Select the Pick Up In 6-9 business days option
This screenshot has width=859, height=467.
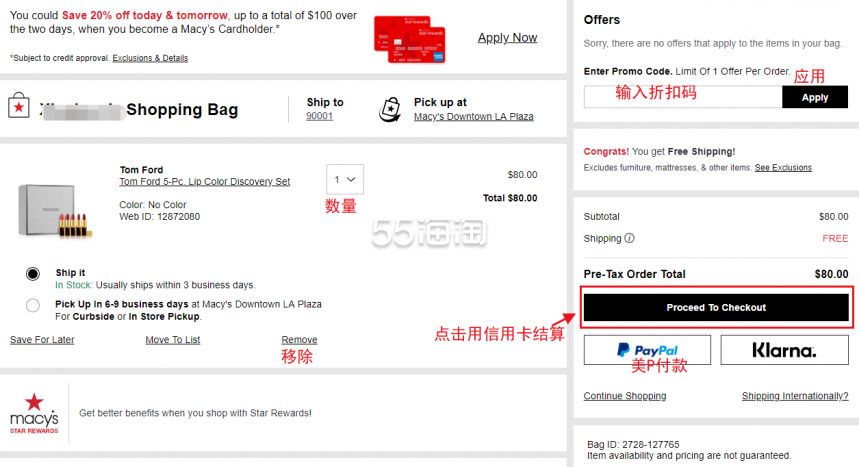tap(33, 305)
